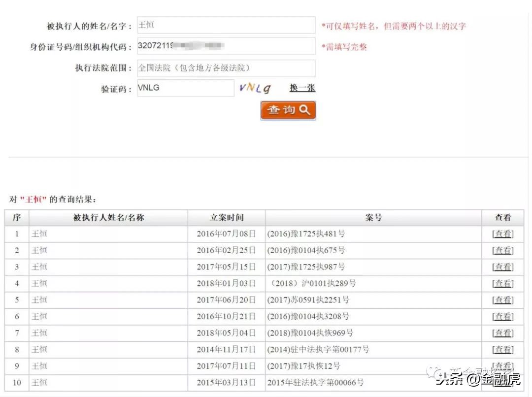The height and width of the screenshot is (397, 532).
Task: View last row case 2015年驻法执字第00066号
Action: point(503,383)
